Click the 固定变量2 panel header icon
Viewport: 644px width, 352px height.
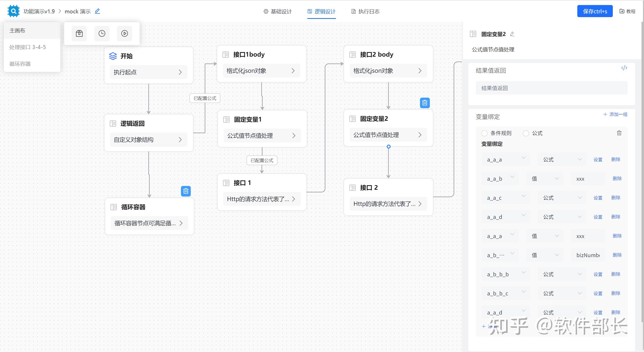[x=473, y=34]
